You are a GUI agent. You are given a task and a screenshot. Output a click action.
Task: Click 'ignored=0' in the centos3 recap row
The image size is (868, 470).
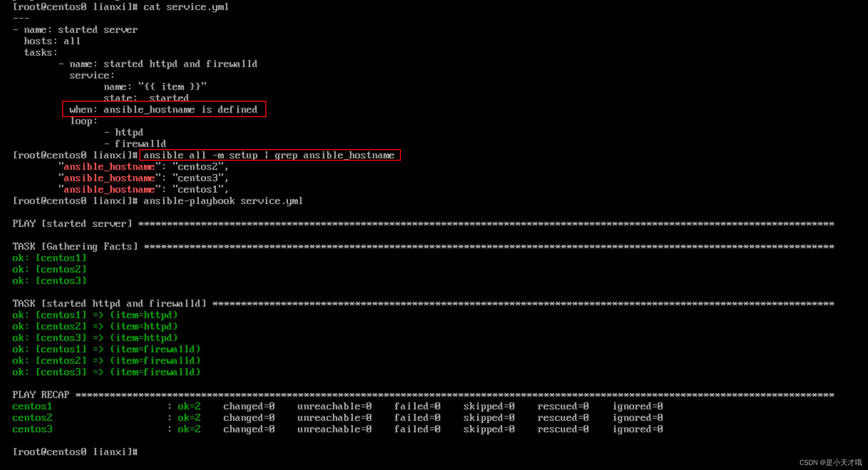(637, 429)
